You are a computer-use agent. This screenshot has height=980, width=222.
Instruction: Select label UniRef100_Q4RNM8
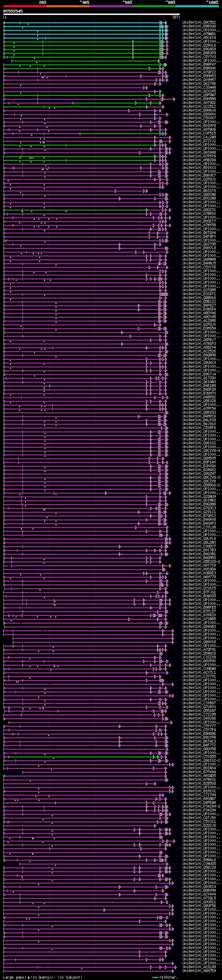199,260
